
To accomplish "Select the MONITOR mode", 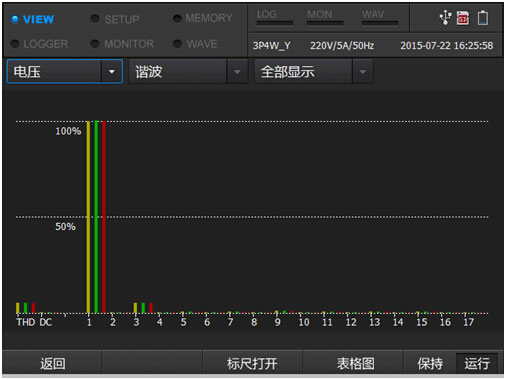I will pos(122,44).
